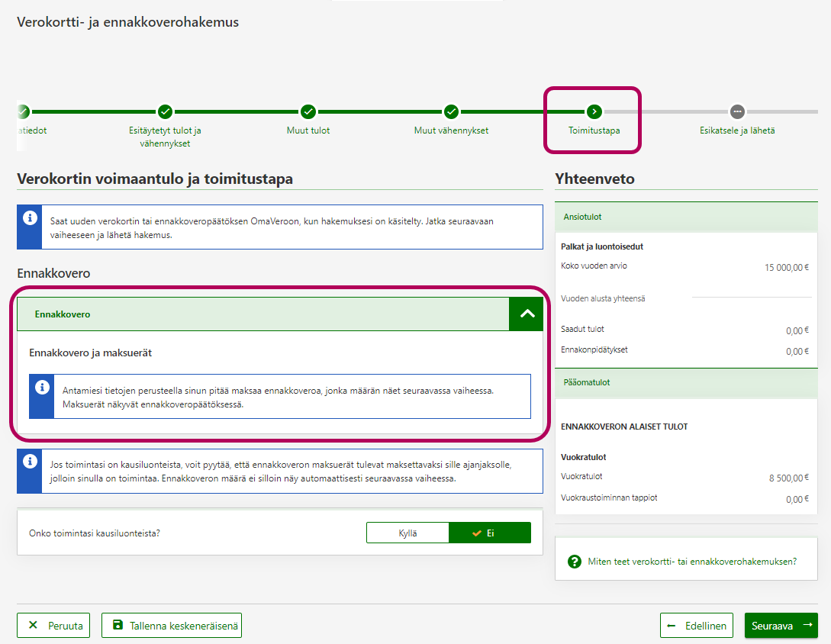Click the Toimitustapa current step arrow icon
Viewport: 831px width, 644px height.
(594, 111)
